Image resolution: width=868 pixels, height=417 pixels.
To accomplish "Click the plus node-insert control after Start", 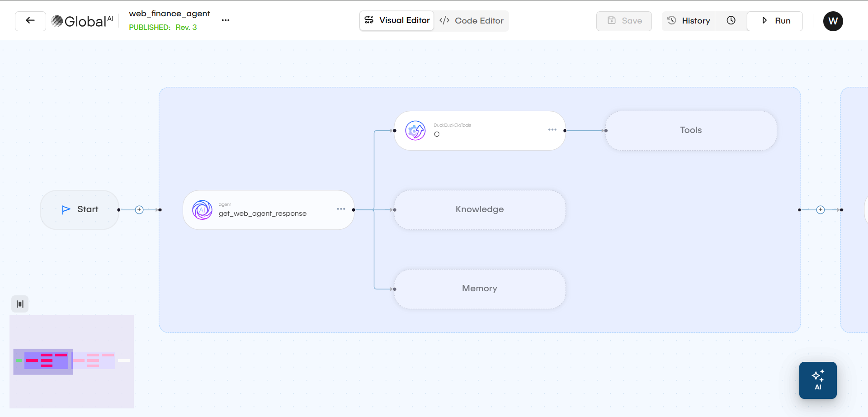I will pyautogui.click(x=139, y=209).
